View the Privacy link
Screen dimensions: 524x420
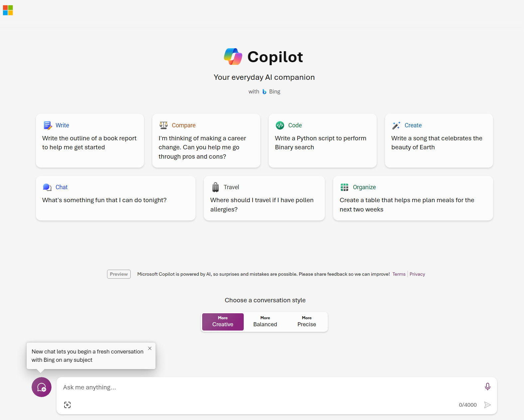coord(417,274)
